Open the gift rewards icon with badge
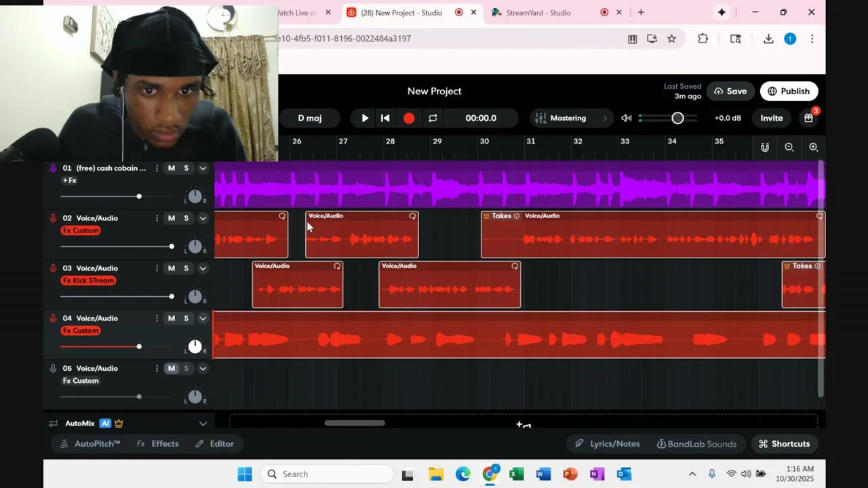 point(809,117)
